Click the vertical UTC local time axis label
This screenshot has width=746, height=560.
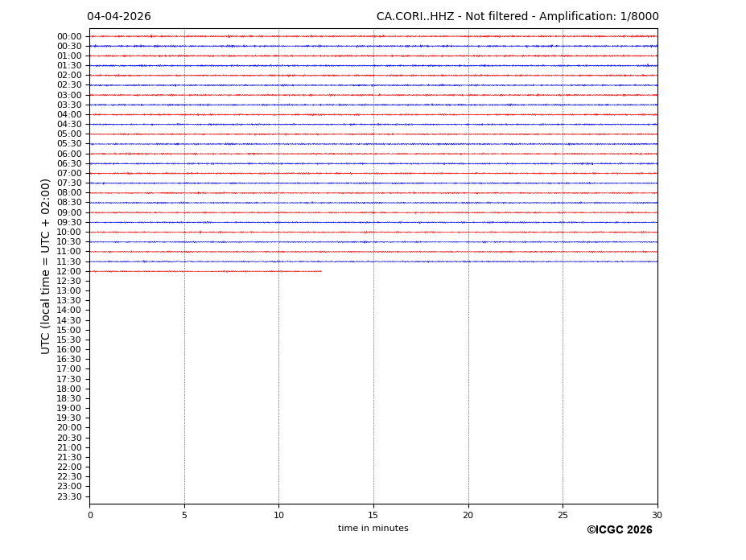click(x=46, y=266)
